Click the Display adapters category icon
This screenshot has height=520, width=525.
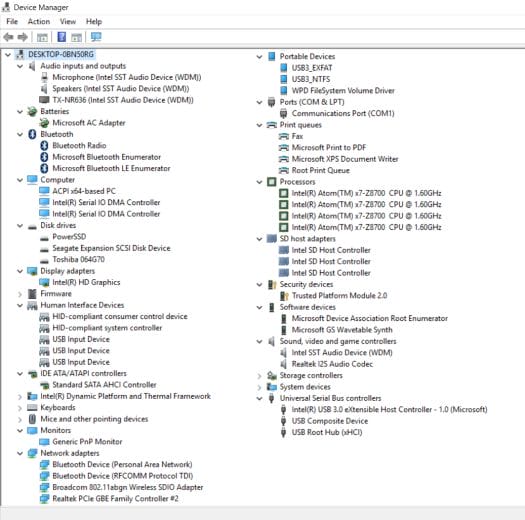[x=32, y=271]
